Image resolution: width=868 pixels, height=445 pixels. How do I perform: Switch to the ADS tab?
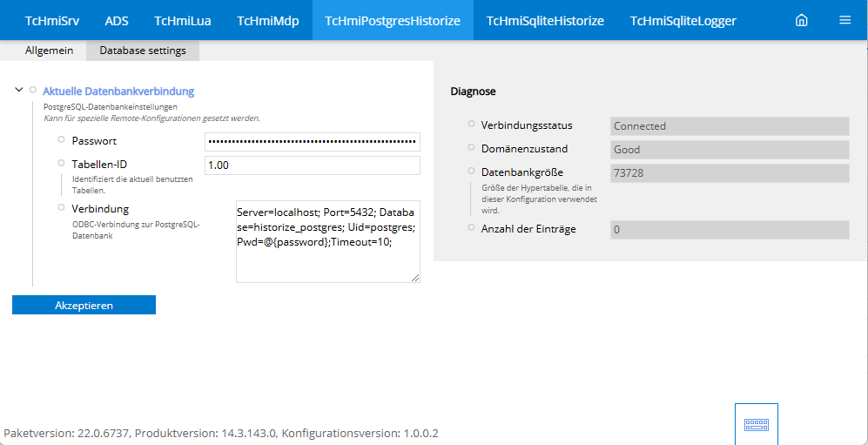coord(117,21)
